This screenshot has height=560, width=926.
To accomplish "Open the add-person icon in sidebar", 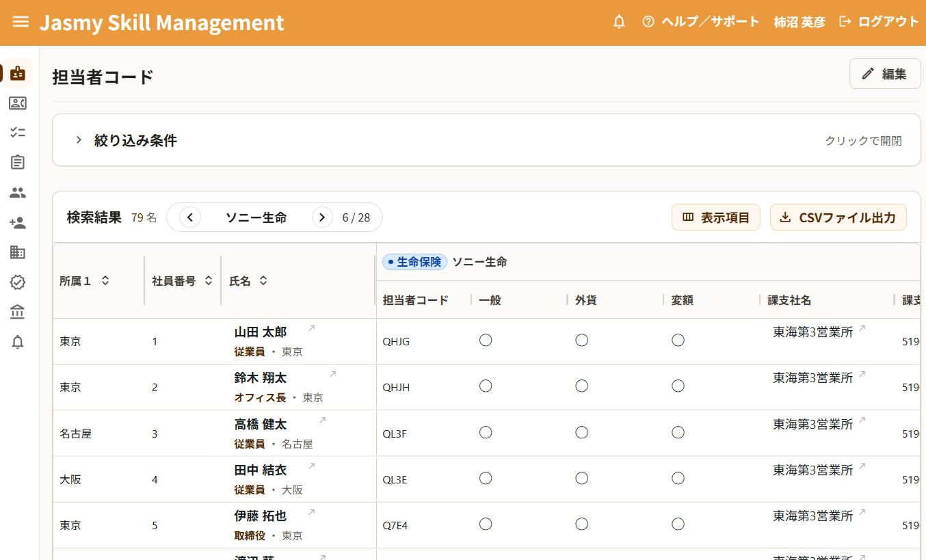I will point(18,223).
